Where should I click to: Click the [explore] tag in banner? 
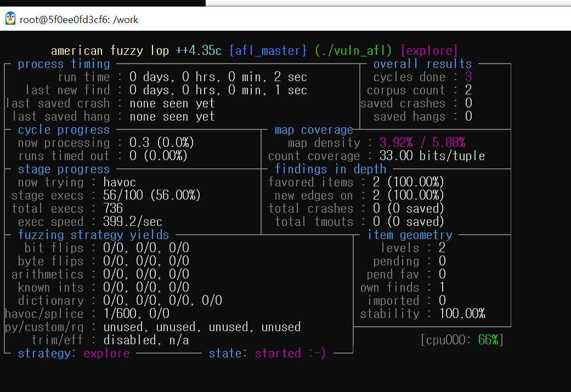(x=428, y=50)
